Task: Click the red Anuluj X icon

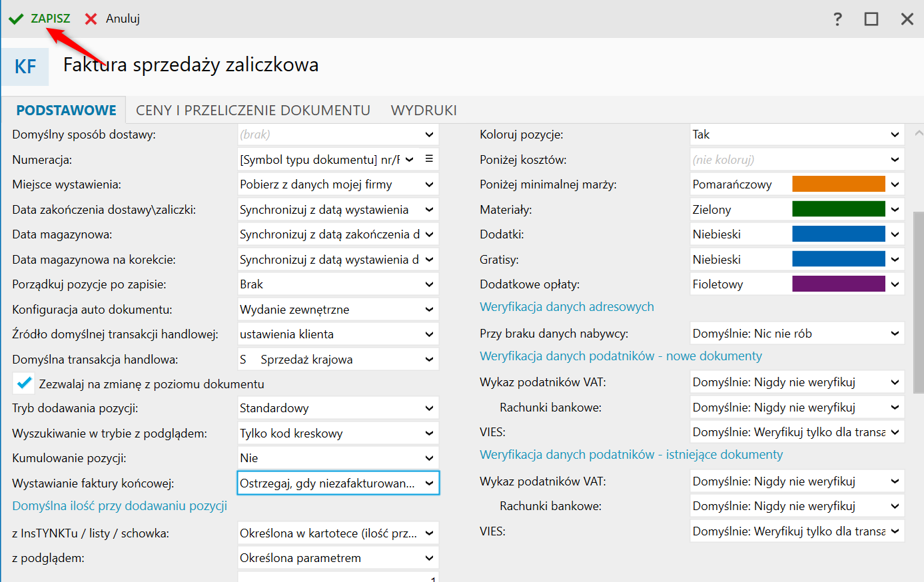Action: (x=91, y=19)
